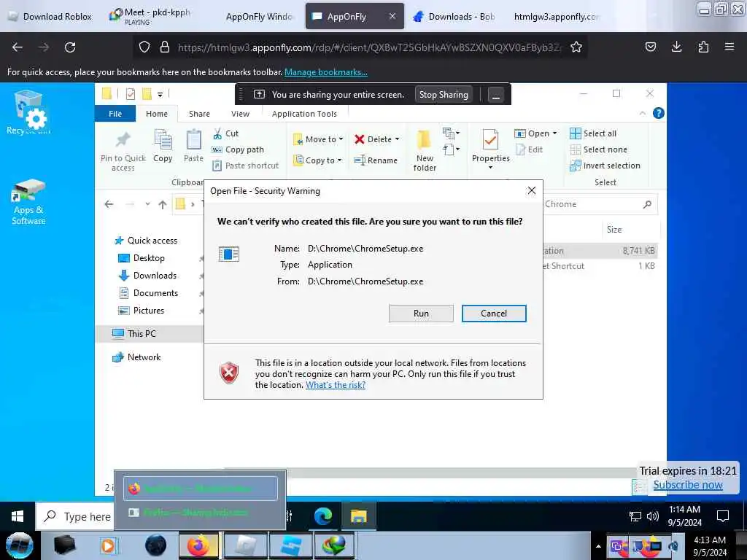Click the Type here taskbar search box
Image resolution: width=747 pixels, height=560 pixels.
(75, 517)
